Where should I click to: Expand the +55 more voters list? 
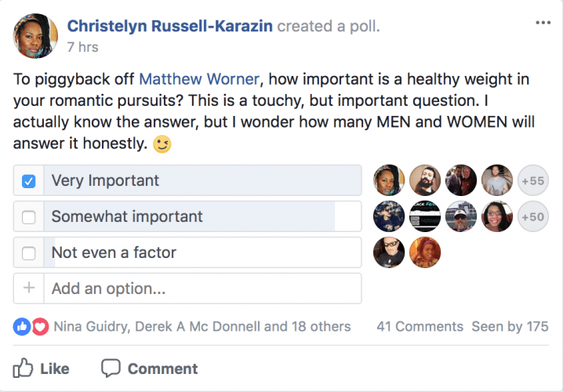[x=533, y=181]
